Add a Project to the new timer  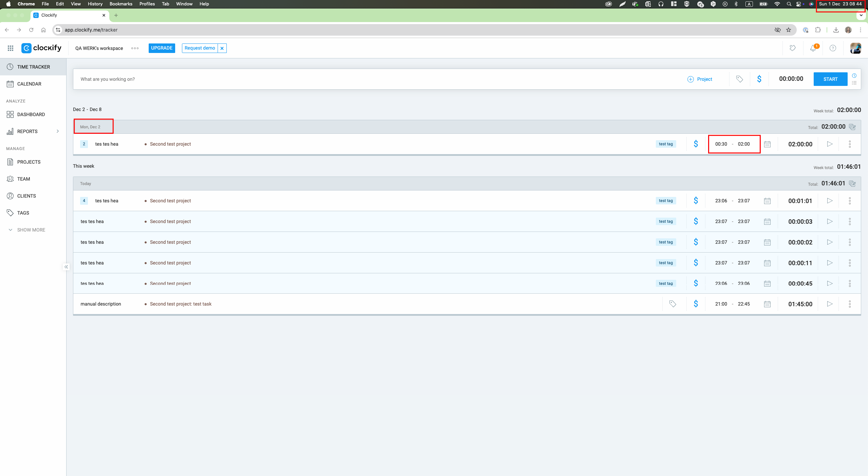click(x=700, y=79)
